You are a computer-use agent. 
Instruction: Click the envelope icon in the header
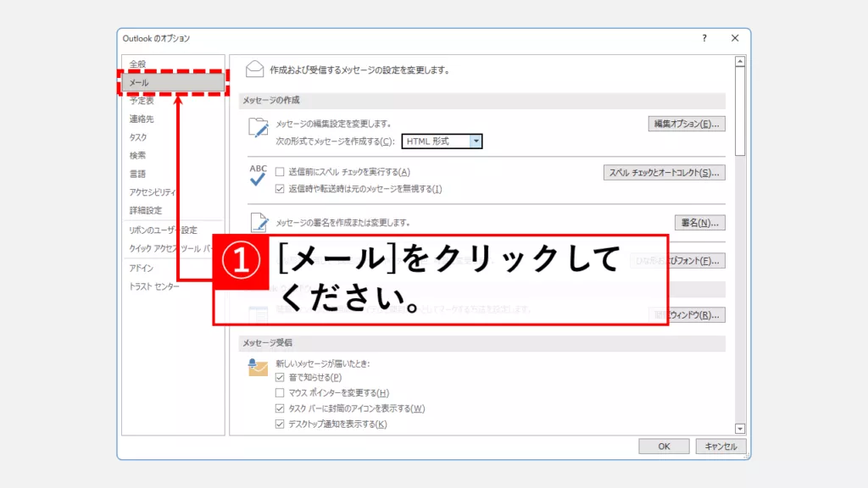click(x=252, y=69)
